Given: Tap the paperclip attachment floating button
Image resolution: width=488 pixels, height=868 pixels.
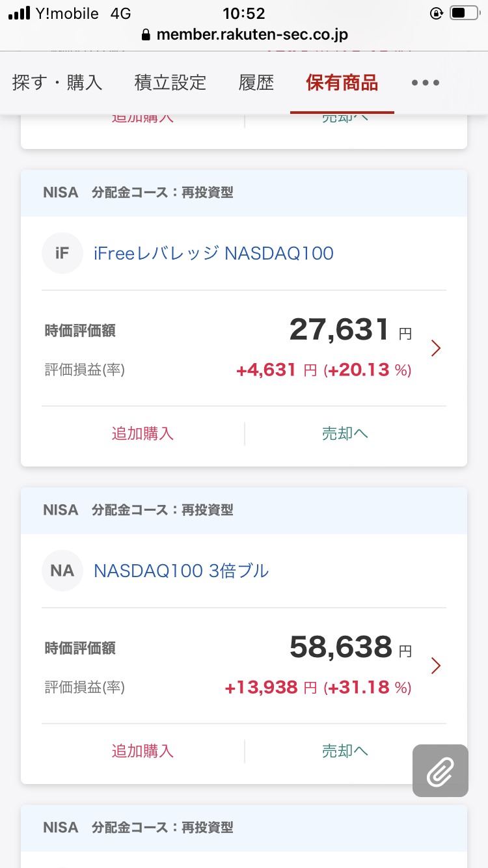Looking at the screenshot, I should point(441,770).
